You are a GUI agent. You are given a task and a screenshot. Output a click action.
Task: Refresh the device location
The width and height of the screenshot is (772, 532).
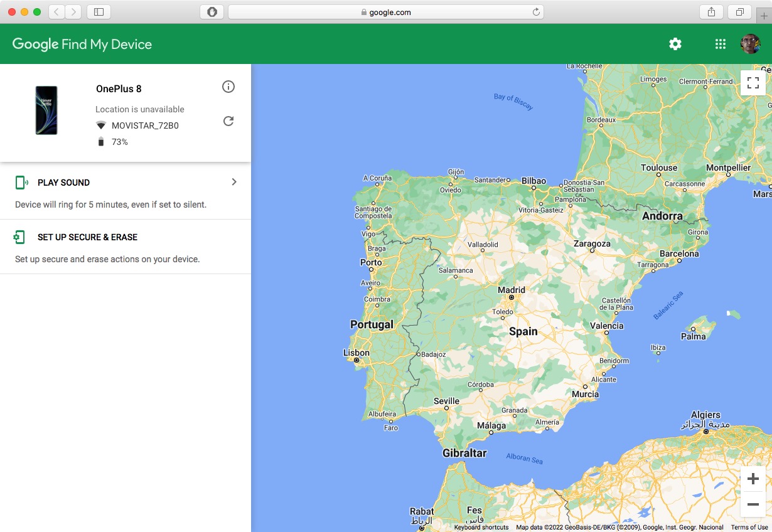click(228, 121)
